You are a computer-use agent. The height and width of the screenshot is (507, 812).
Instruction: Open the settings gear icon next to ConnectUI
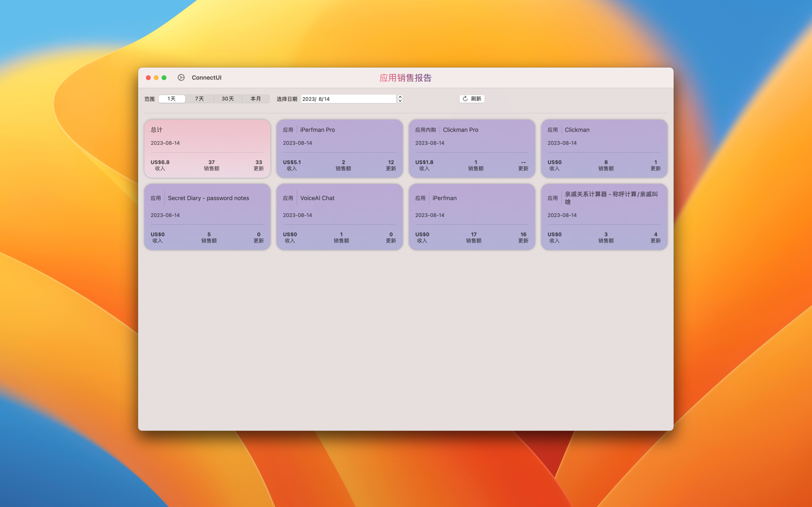pyautogui.click(x=181, y=77)
